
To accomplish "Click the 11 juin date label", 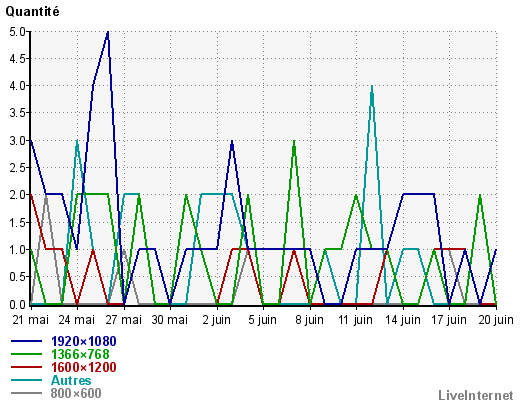I will point(355,320).
